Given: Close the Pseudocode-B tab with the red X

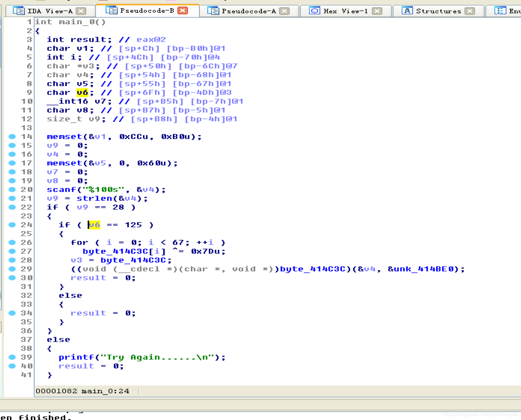Looking at the screenshot, I should click(183, 11).
